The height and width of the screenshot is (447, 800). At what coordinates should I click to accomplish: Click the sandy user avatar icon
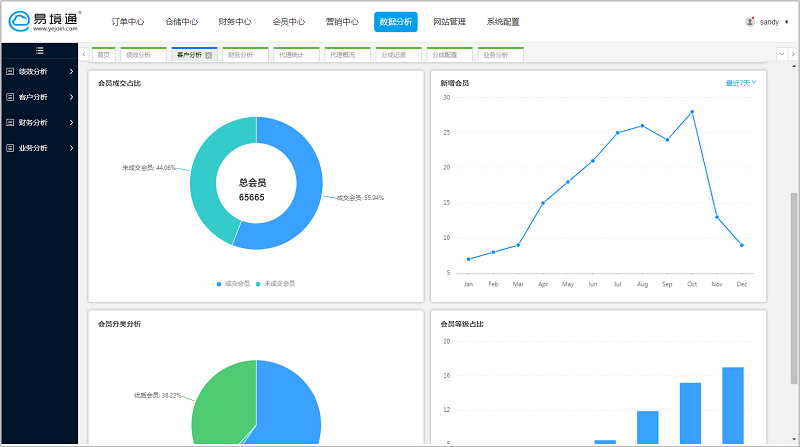point(750,21)
